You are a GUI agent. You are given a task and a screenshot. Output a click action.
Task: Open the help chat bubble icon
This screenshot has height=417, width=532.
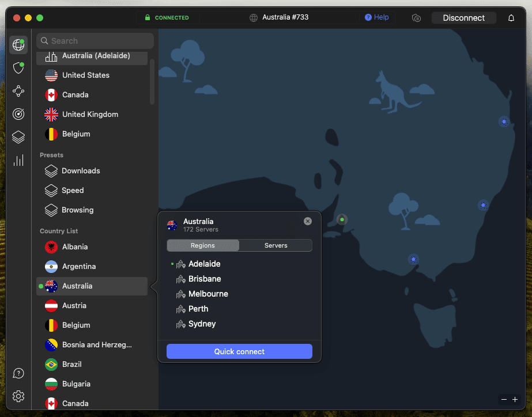click(18, 373)
